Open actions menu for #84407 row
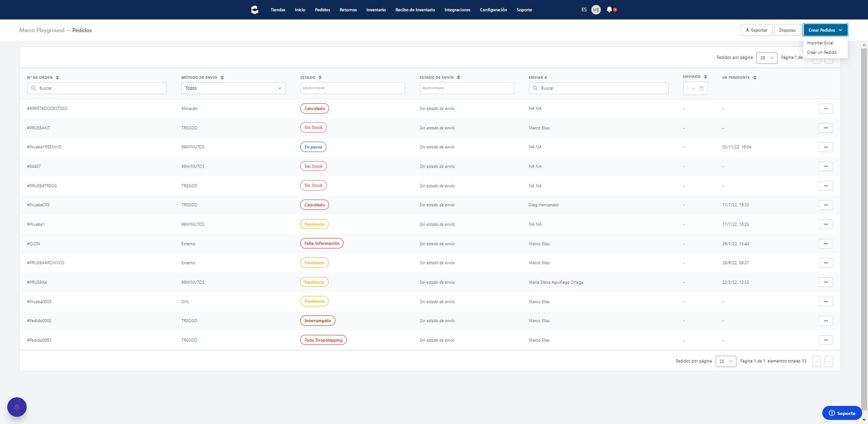Image resolution: width=868 pixels, height=424 pixels. (x=826, y=166)
